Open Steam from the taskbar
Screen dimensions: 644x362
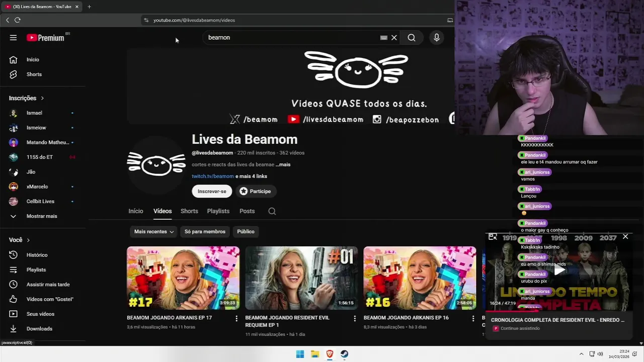344,354
